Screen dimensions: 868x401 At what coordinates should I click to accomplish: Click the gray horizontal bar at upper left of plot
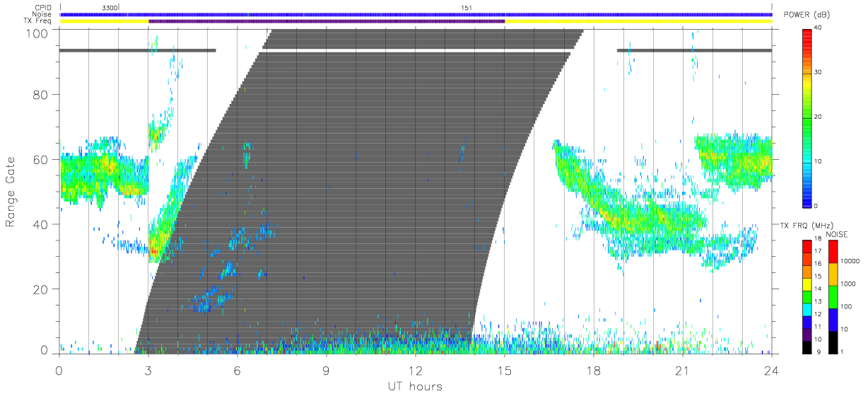[x=138, y=50]
